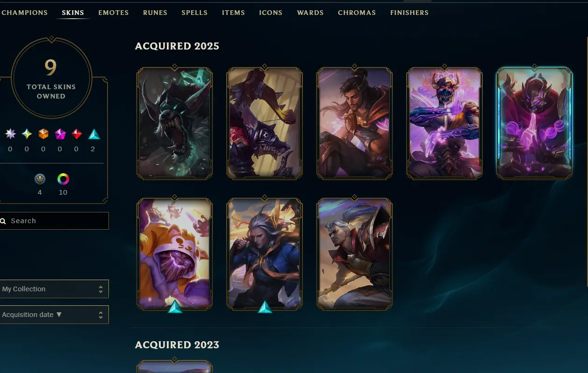Click into the Search skins field
The height and width of the screenshot is (373, 588).
pos(54,221)
